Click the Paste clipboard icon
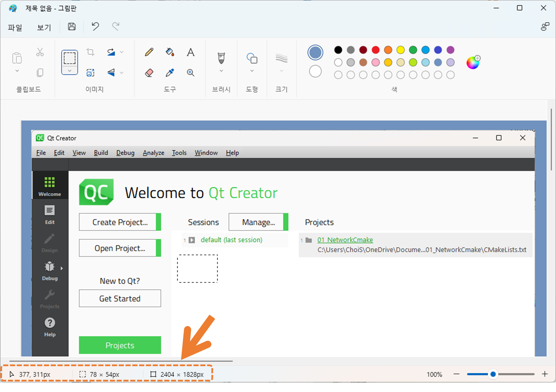The height and width of the screenshot is (392, 556). point(17,58)
